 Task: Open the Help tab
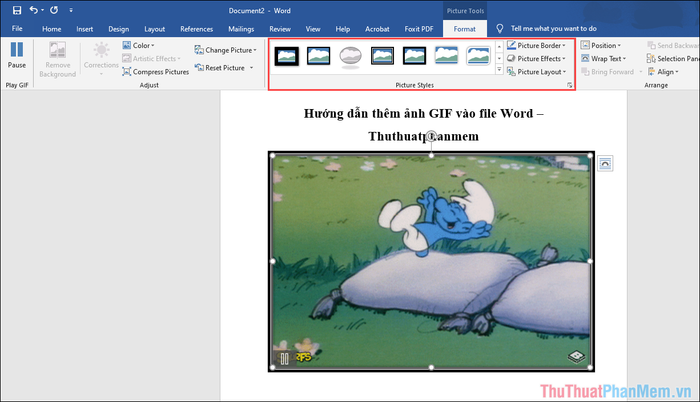pos(342,29)
